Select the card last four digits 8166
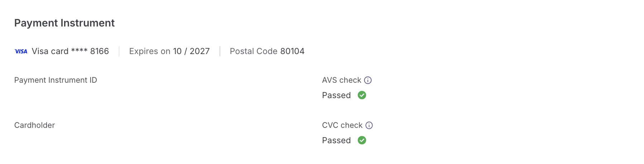This screenshot has height=164, width=644. [x=100, y=51]
